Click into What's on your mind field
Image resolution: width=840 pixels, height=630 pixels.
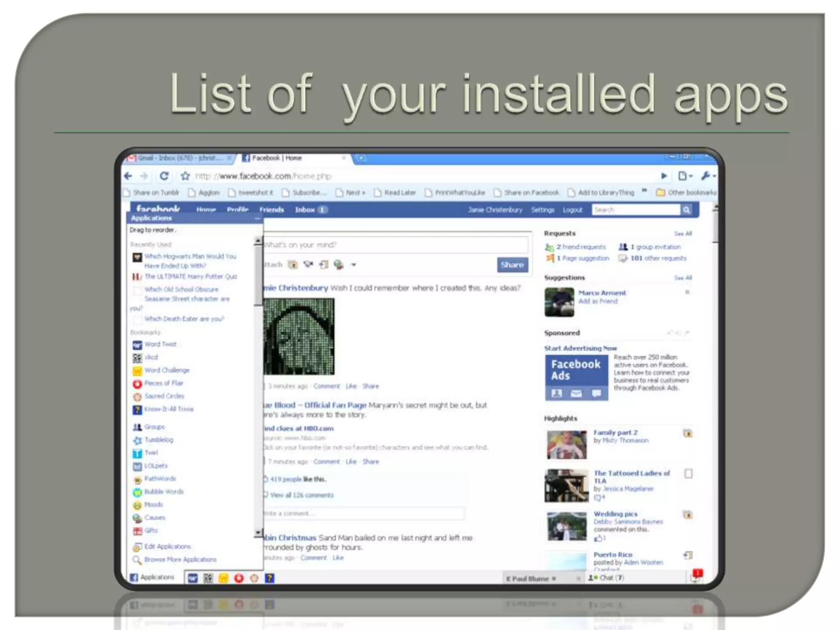[x=396, y=245]
